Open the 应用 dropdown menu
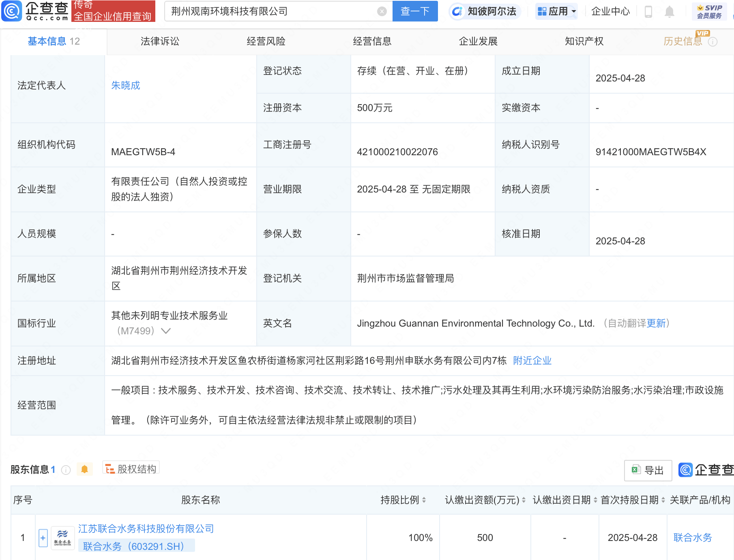Viewport: 734px width, 560px height. (556, 11)
